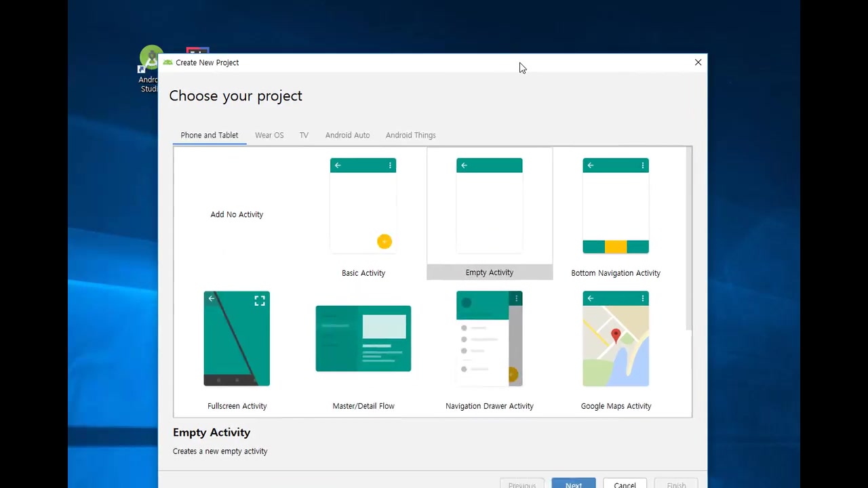Click the Android logo in the title bar
This screenshot has height=488, width=868.
coord(167,62)
